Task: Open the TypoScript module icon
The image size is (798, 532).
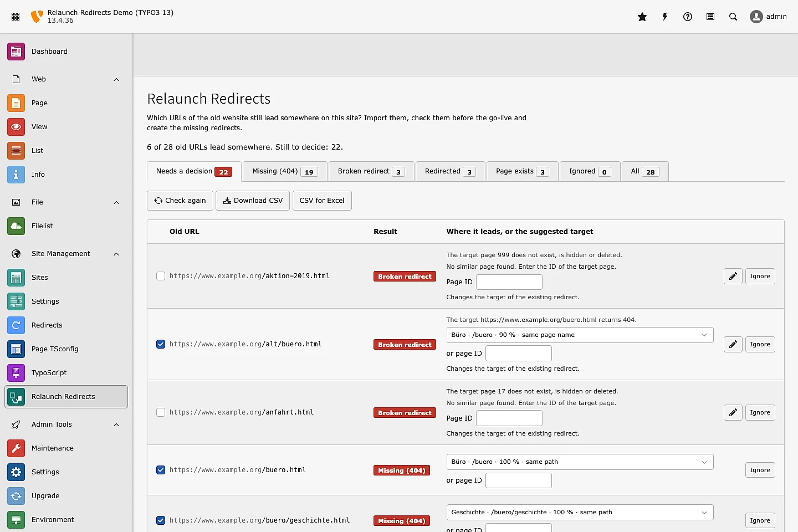Action: click(16, 373)
